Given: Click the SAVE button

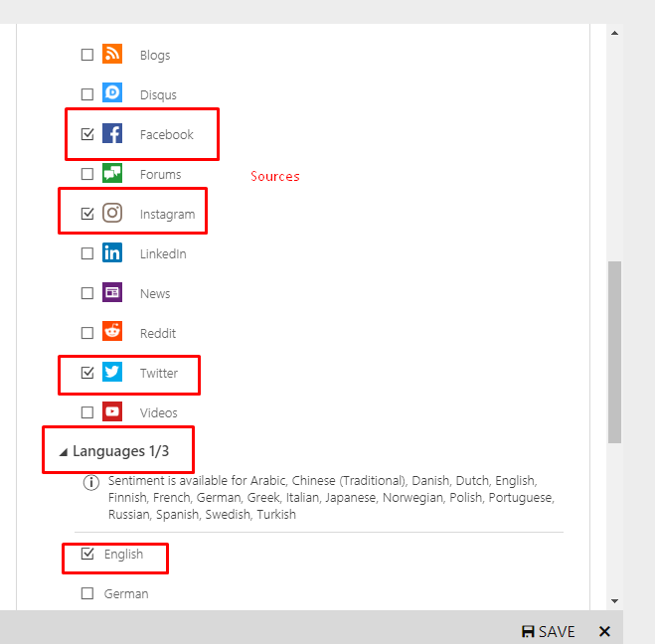Looking at the screenshot, I should (x=549, y=631).
